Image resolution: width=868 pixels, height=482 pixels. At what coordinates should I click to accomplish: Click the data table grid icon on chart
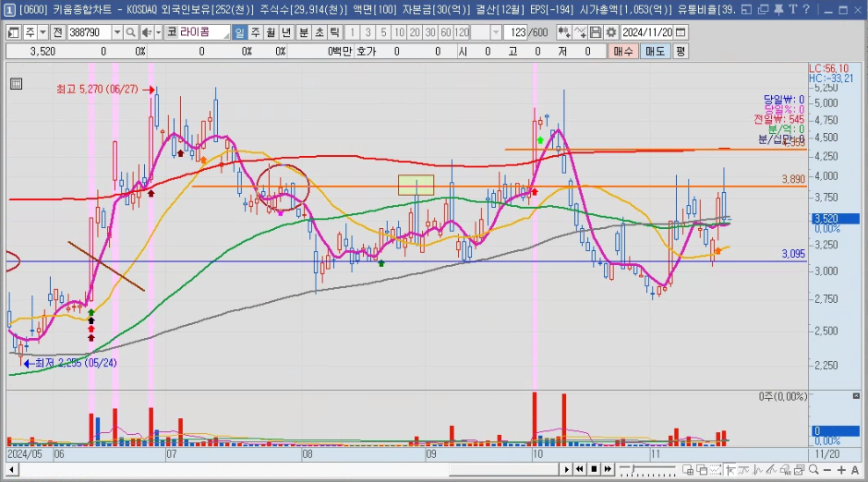tap(16, 83)
